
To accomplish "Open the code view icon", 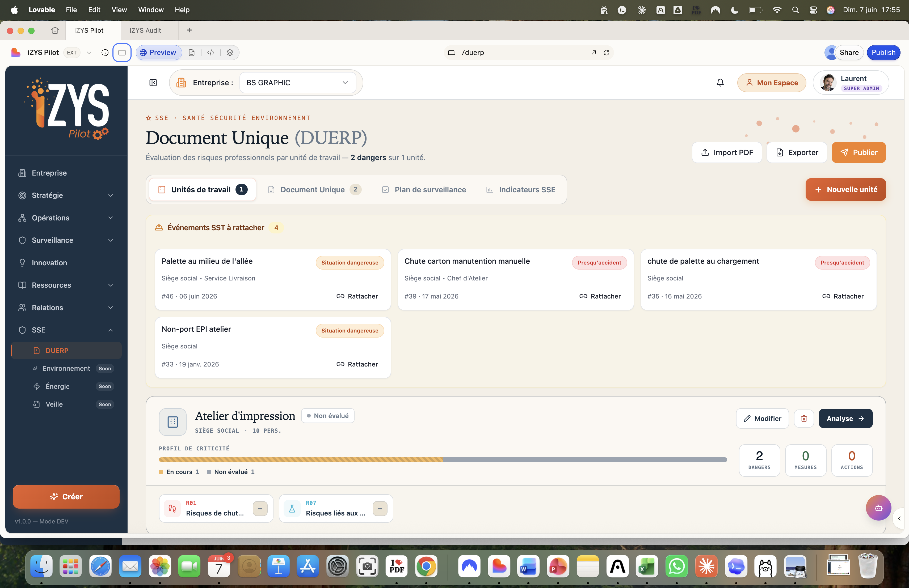I will point(211,53).
